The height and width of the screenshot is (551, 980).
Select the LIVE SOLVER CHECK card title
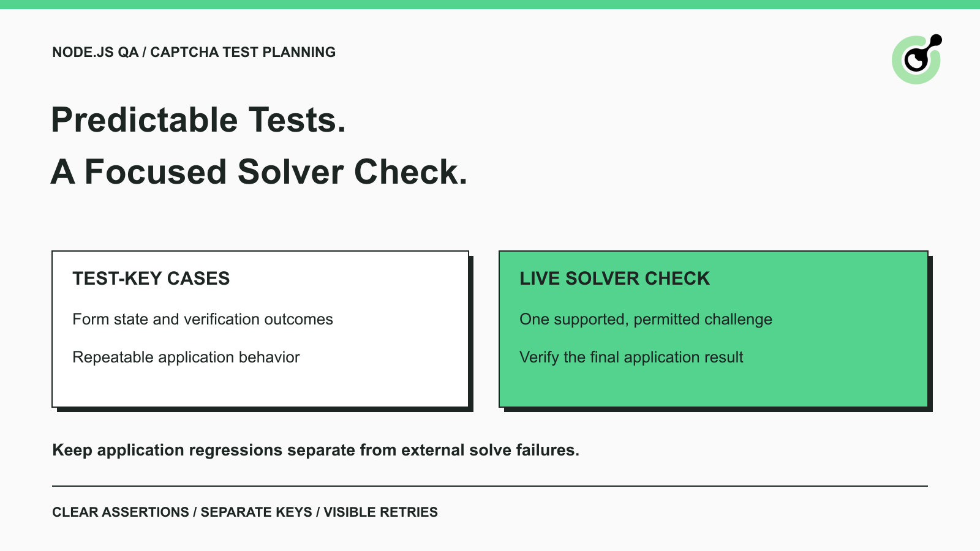[614, 279]
